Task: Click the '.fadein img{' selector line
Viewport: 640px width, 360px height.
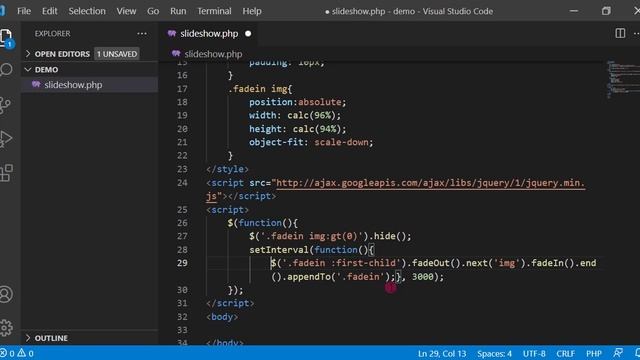Action: click(x=260, y=89)
